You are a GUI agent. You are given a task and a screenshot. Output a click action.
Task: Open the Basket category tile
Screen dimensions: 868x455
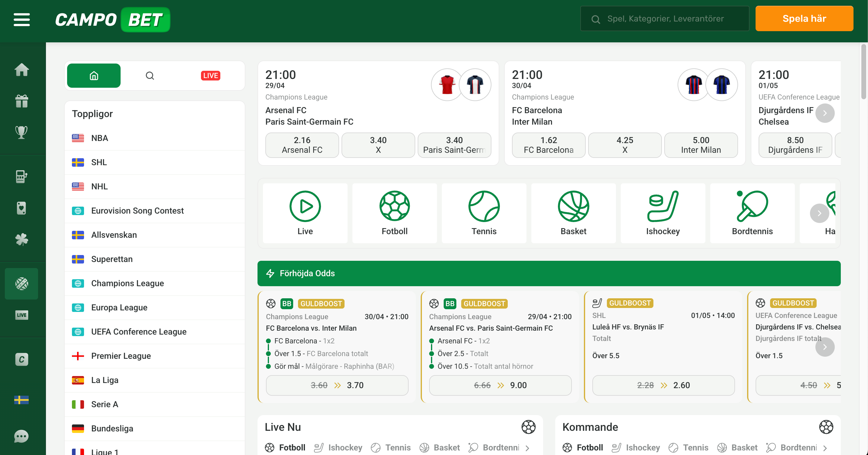coord(574,213)
